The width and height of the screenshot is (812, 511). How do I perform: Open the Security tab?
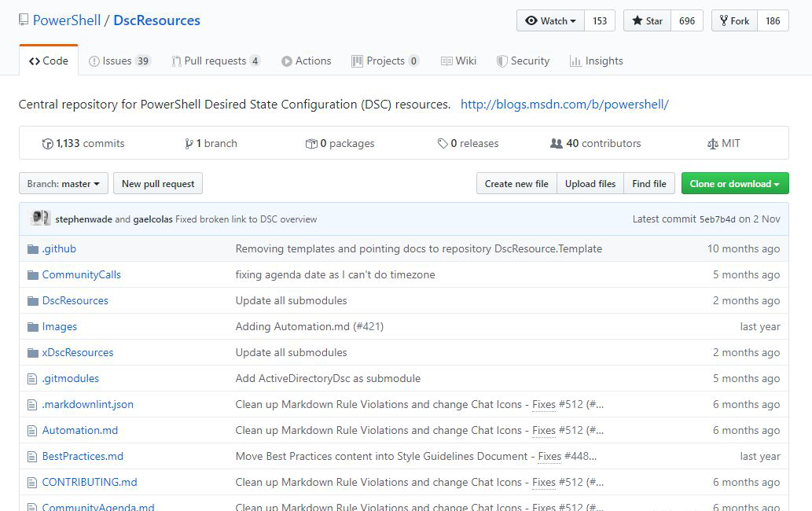pyautogui.click(x=523, y=61)
